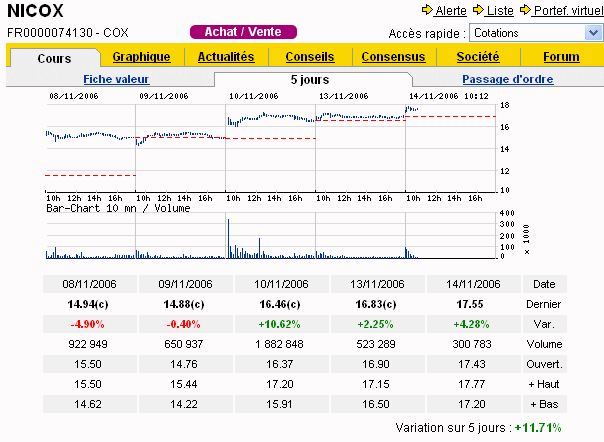Click the arrow icon beside Portef. virtuel
Image resolution: width=604 pixels, height=442 pixels.
(x=525, y=10)
